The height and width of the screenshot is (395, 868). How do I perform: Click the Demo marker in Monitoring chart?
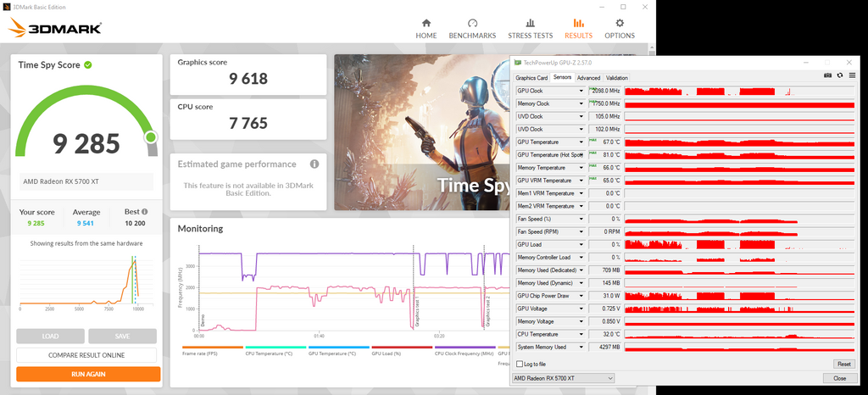203,320
